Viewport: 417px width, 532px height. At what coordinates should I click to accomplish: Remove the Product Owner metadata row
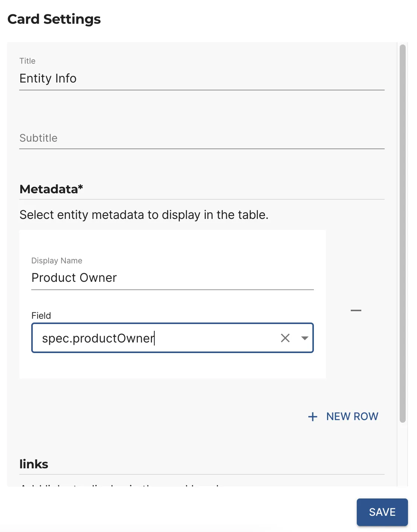356,310
